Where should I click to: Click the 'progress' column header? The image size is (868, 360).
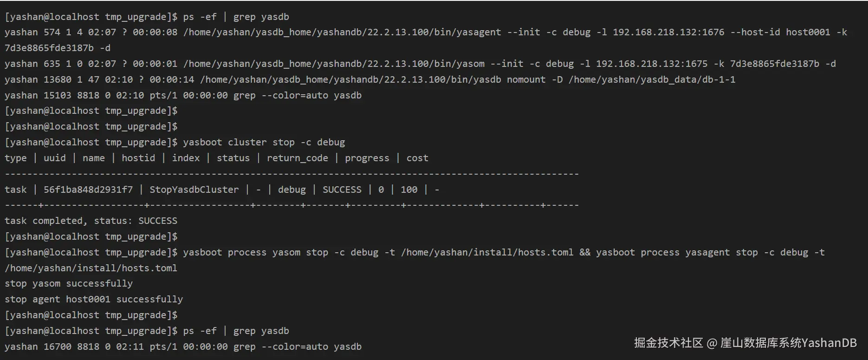click(x=367, y=158)
